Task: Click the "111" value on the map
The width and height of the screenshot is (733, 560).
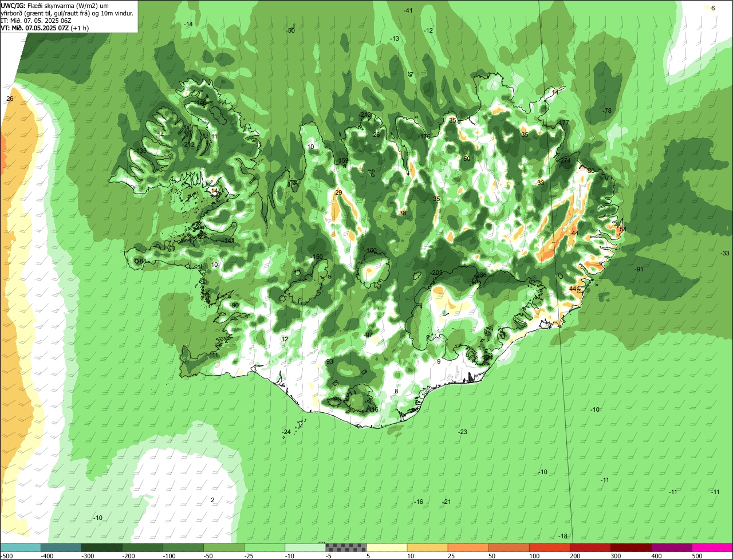Action: [x=214, y=356]
